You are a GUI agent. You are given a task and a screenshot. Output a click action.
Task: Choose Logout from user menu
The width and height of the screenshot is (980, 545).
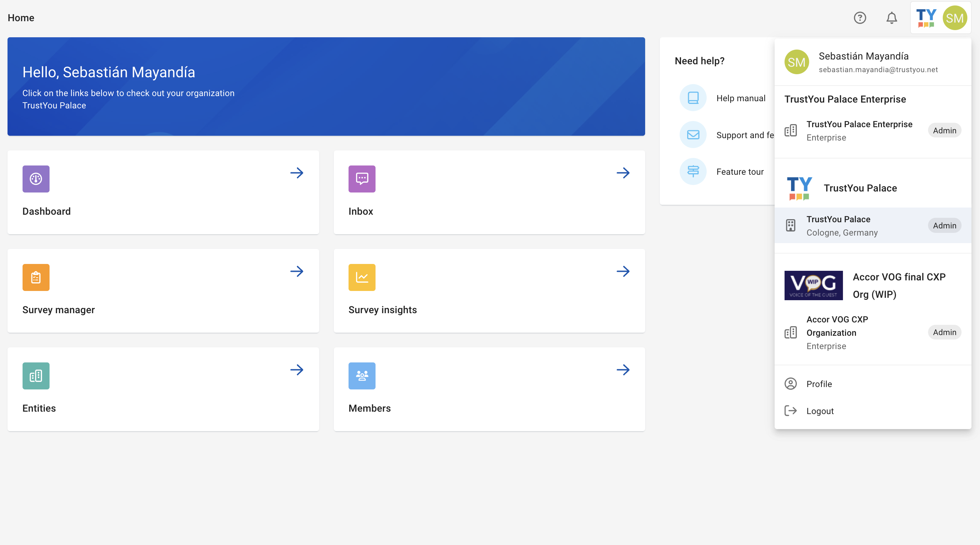click(873, 411)
